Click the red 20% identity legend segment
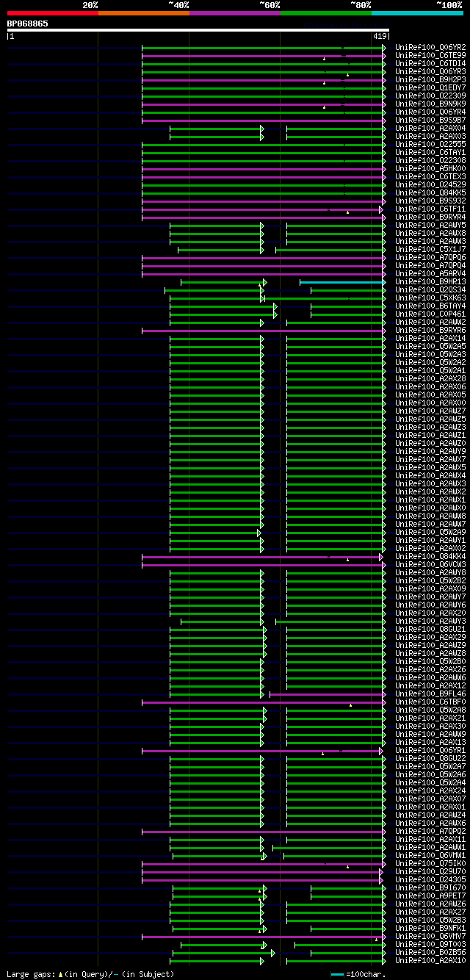470x980 pixels. tap(52, 12)
